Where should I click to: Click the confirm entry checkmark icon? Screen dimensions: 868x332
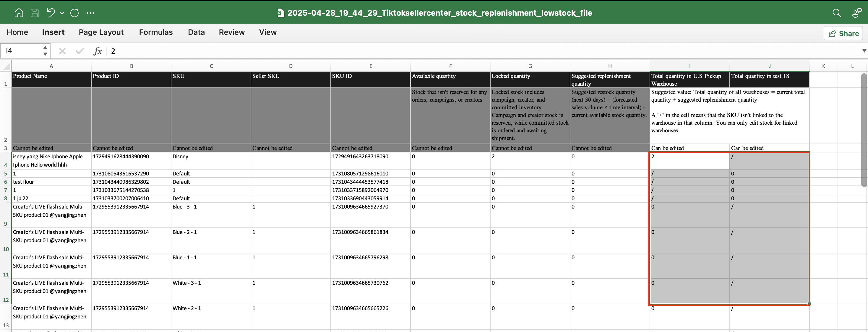80,51
